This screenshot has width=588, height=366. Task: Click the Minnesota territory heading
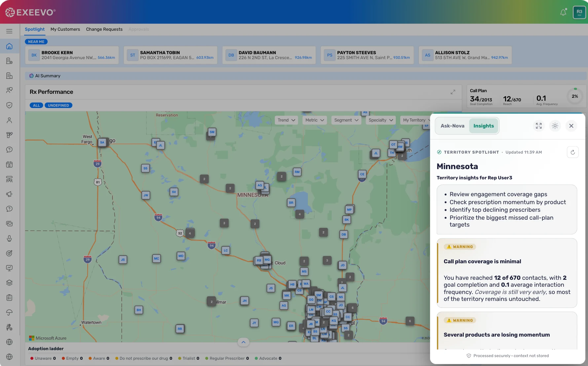457,166
